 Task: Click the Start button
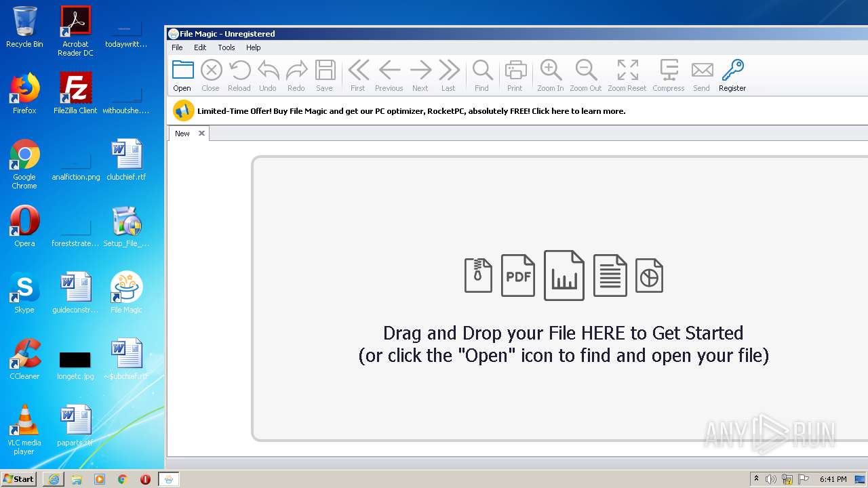pyautogui.click(x=19, y=479)
